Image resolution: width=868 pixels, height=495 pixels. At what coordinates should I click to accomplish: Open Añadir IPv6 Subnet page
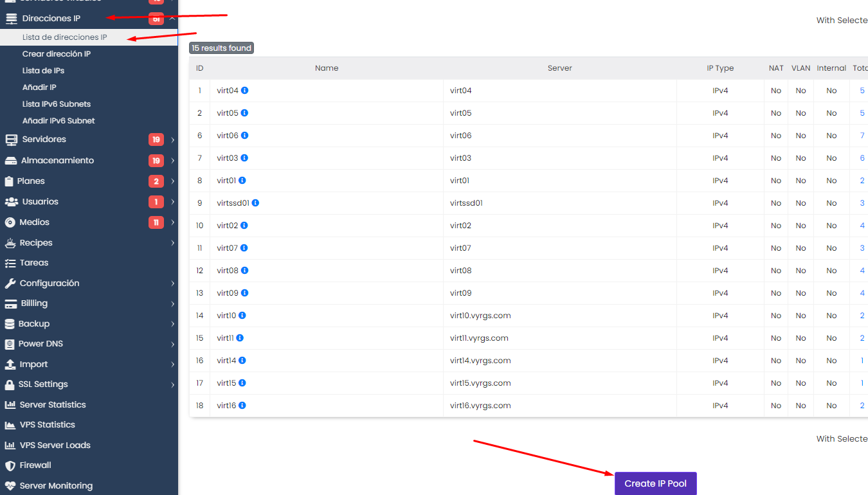pyautogui.click(x=59, y=121)
